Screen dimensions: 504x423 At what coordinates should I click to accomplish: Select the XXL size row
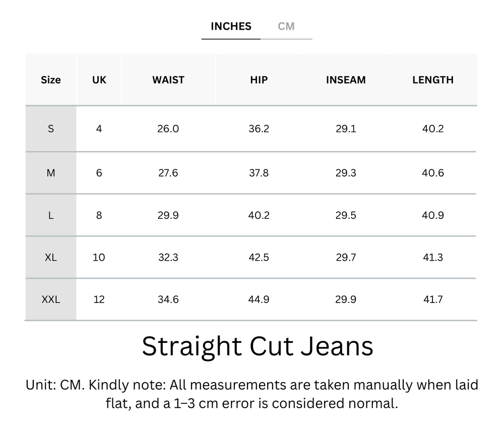coord(50,299)
